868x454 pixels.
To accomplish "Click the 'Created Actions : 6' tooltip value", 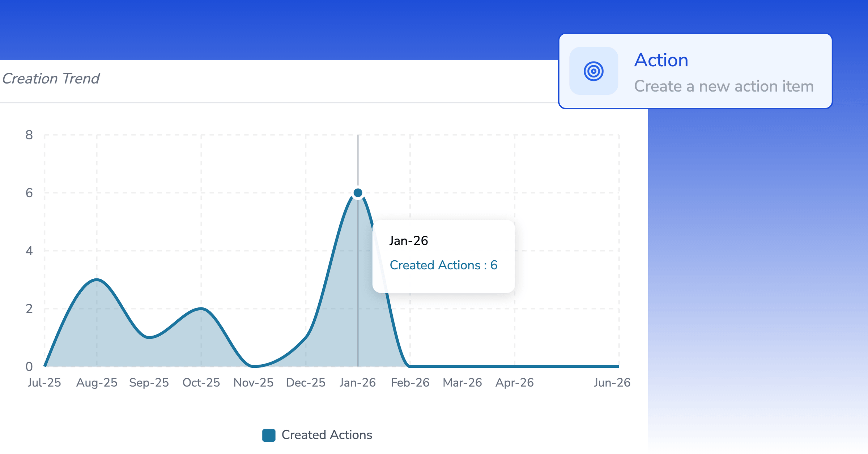I will [x=443, y=265].
